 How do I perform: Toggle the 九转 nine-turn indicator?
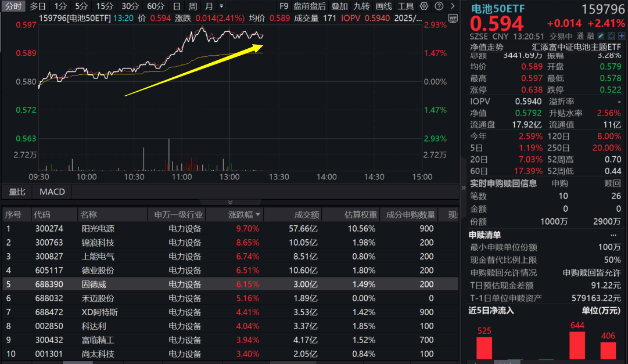[361, 6]
